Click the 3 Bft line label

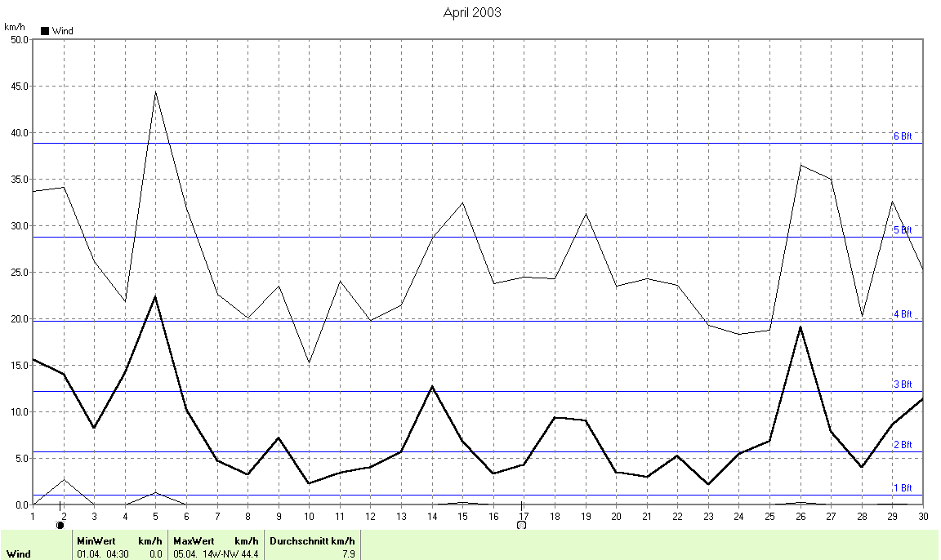tap(902, 384)
